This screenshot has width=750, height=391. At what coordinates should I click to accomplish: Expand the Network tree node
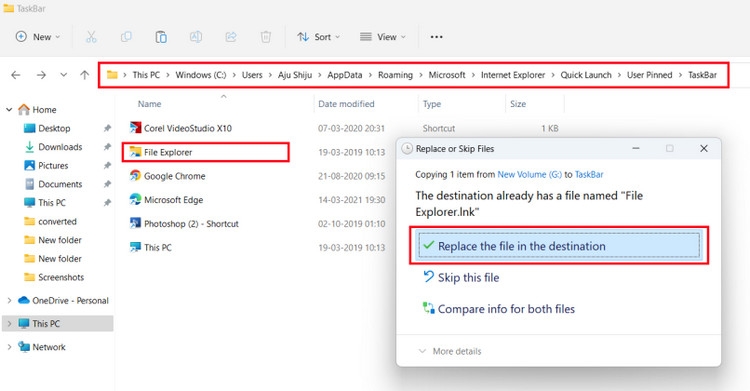click(9, 347)
